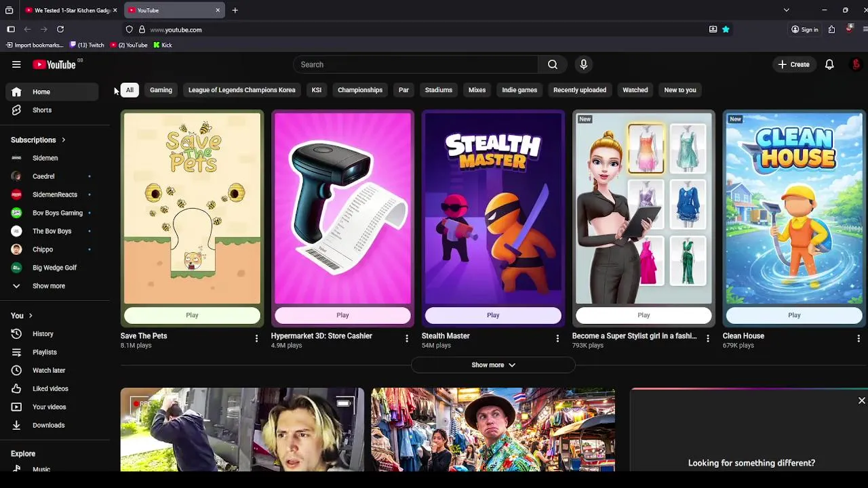The width and height of the screenshot is (868, 488).
Task: Open the notifications bell
Action: 829,64
